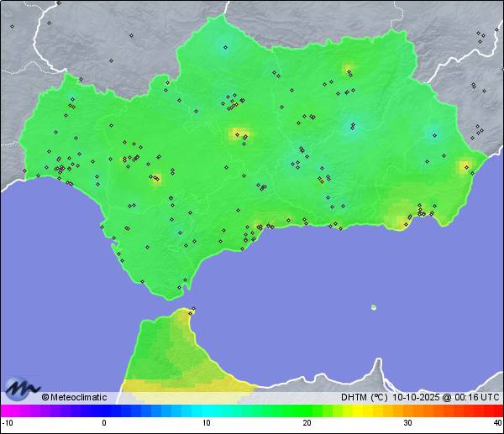504x434 pixels.
Task: Click the © Meteoclimatic copyright text
Action: (74, 397)
